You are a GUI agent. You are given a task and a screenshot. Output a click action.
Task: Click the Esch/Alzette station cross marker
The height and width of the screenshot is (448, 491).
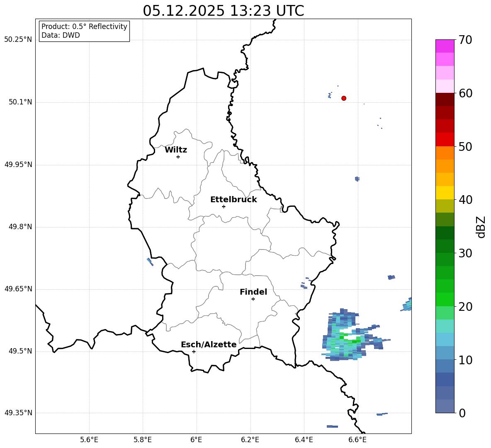[x=194, y=351]
